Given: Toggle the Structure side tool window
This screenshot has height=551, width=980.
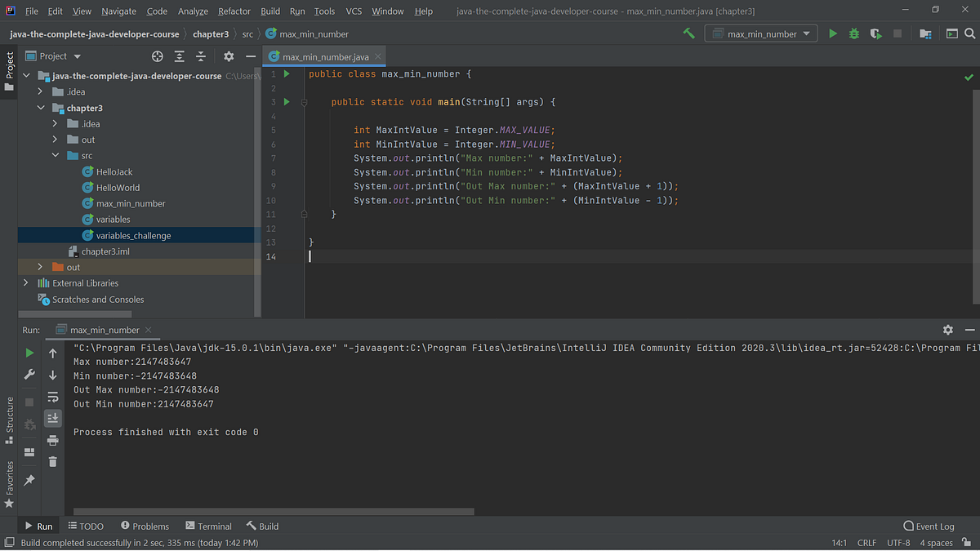Looking at the screenshot, I should pyautogui.click(x=9, y=420).
